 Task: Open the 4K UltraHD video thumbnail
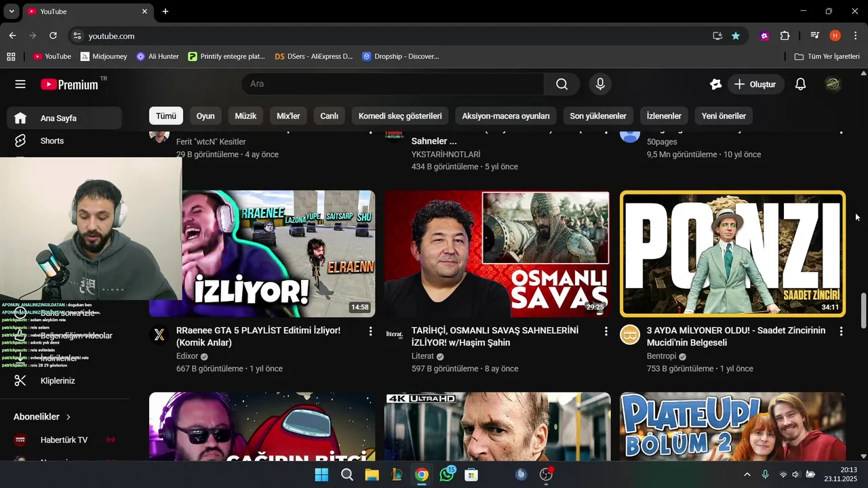(x=497, y=426)
